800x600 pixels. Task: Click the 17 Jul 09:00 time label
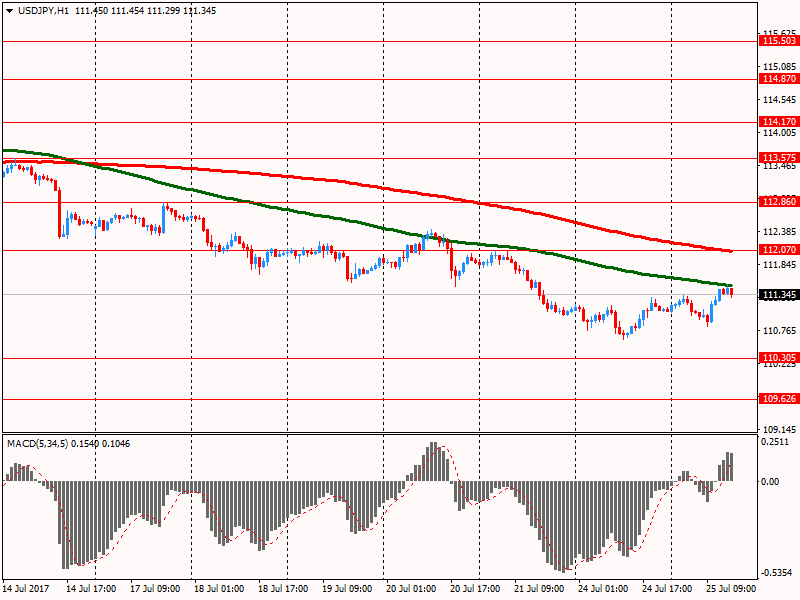click(156, 588)
